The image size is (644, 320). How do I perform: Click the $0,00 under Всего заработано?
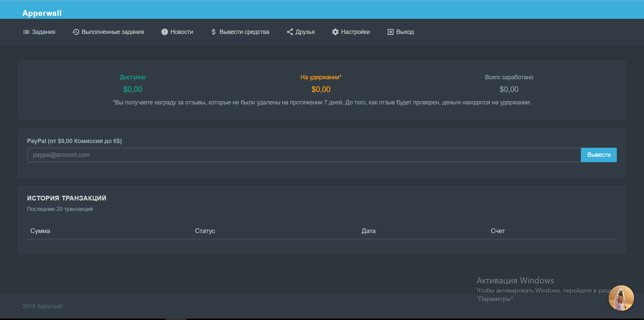coord(509,89)
